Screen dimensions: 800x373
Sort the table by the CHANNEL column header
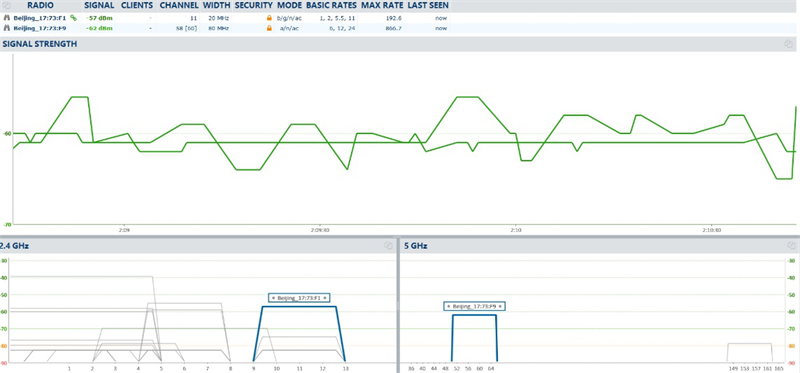click(x=179, y=6)
